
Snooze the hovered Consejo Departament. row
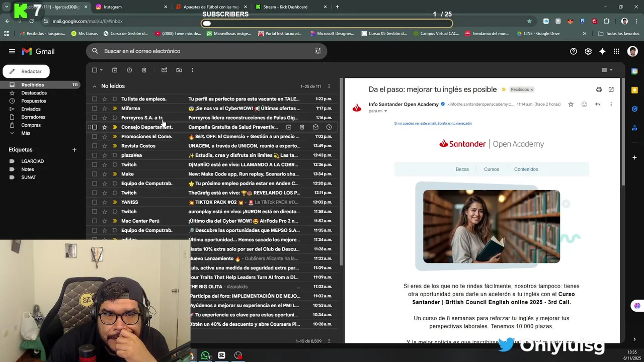click(329, 127)
